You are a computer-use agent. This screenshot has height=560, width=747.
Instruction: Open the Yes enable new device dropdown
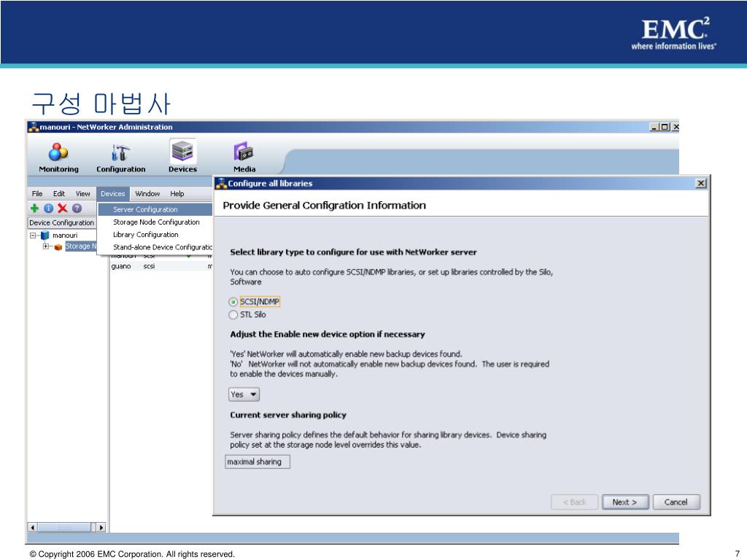point(244,394)
